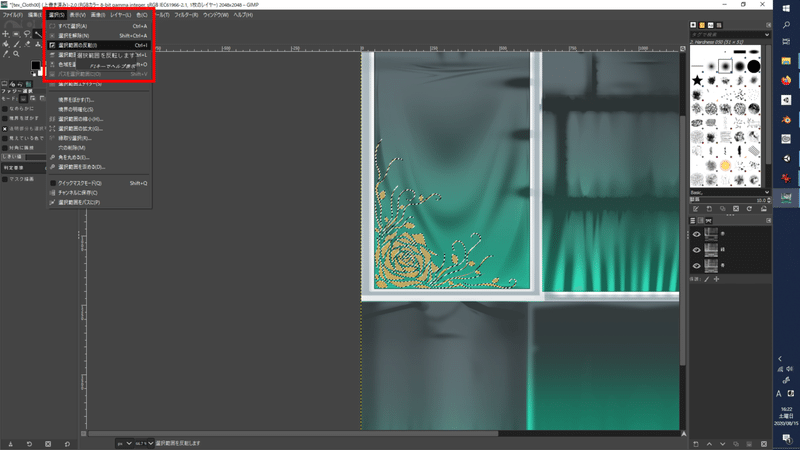Image resolution: width=800 pixels, height=450 pixels.
Task: Choose the Replace selection mode icon
Action: pyautogui.click(x=23, y=98)
